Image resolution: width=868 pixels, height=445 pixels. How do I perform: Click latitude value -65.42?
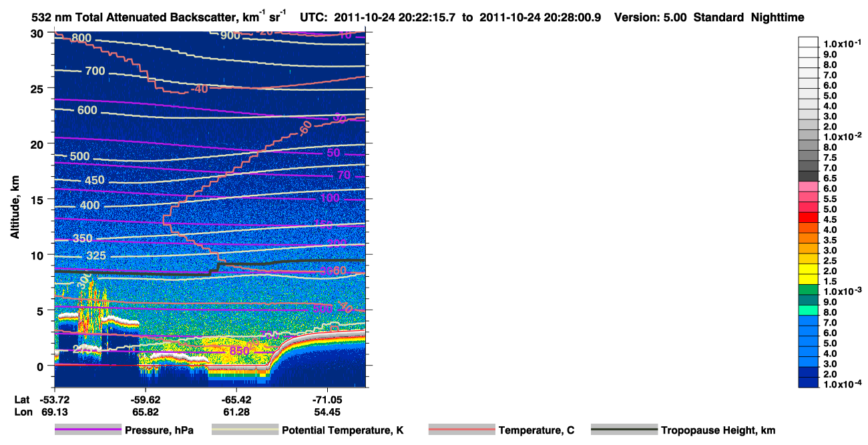click(236, 400)
